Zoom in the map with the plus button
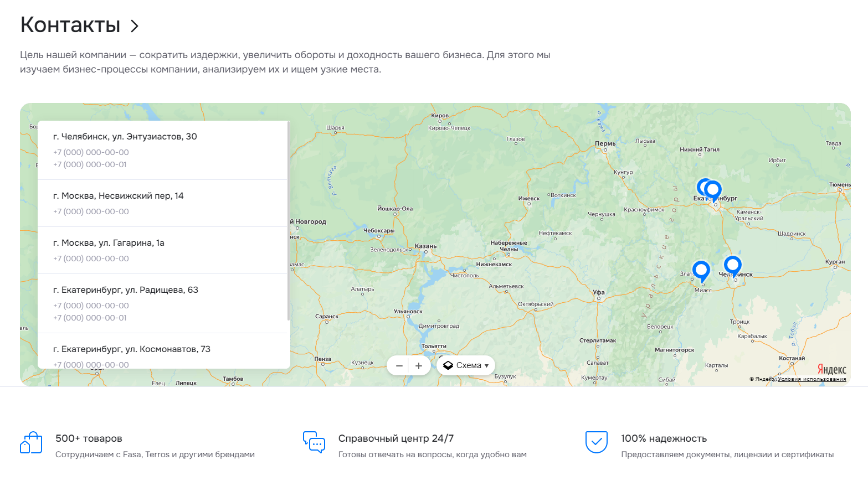The image size is (868, 491). point(419,365)
